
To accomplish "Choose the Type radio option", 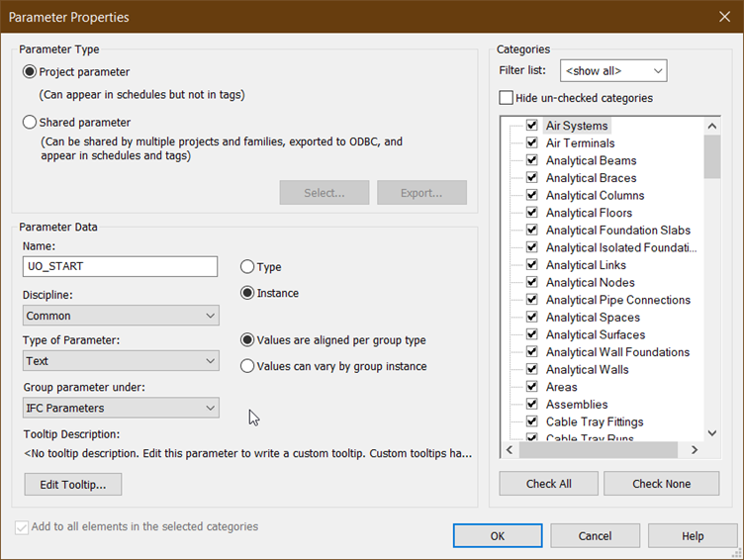I will [247, 267].
